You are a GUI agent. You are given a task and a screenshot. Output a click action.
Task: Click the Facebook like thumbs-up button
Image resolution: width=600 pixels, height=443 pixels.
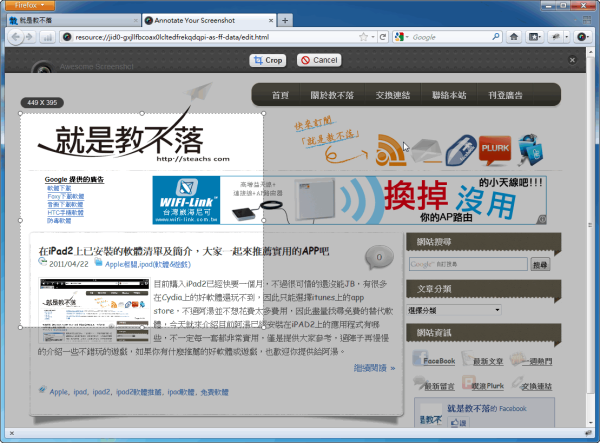pos(458,423)
